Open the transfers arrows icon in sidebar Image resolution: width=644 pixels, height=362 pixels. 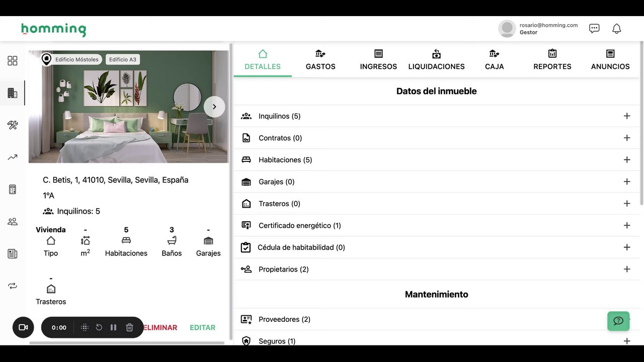tap(13, 286)
